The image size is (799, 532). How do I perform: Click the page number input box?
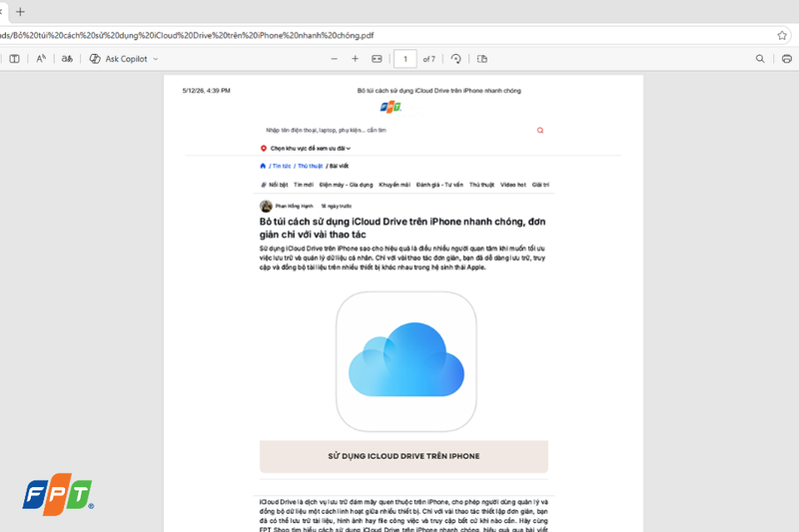[405, 59]
